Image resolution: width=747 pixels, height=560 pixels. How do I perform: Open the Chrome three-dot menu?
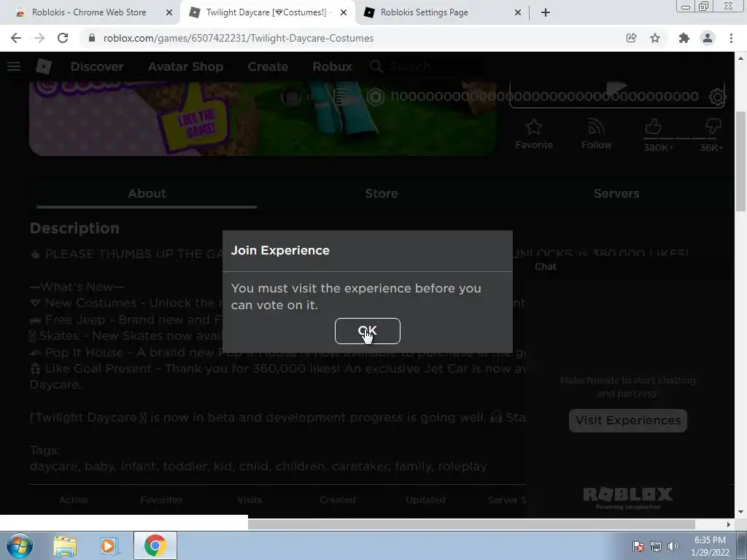731,38
